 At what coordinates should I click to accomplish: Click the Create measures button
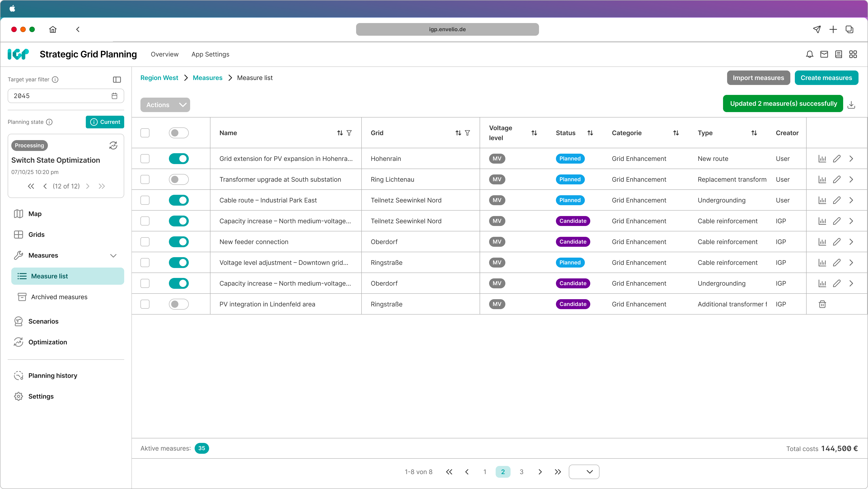826,78
